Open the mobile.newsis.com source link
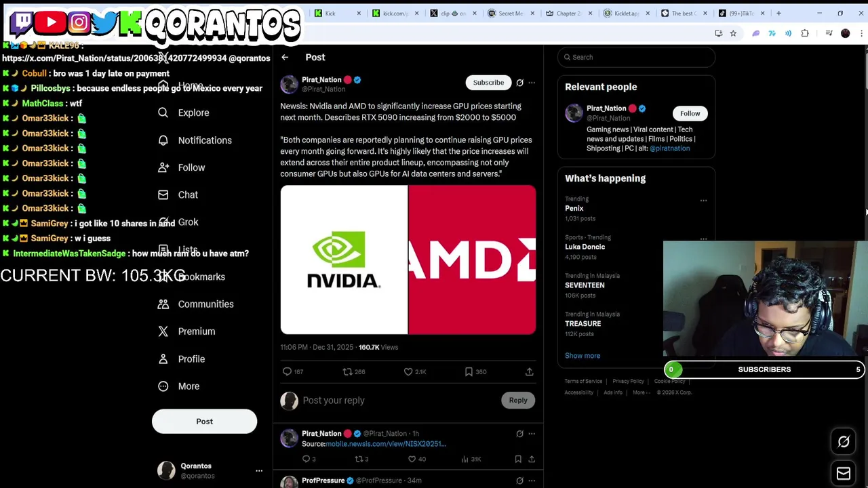Screen dimensions: 868x488 click(x=386, y=444)
